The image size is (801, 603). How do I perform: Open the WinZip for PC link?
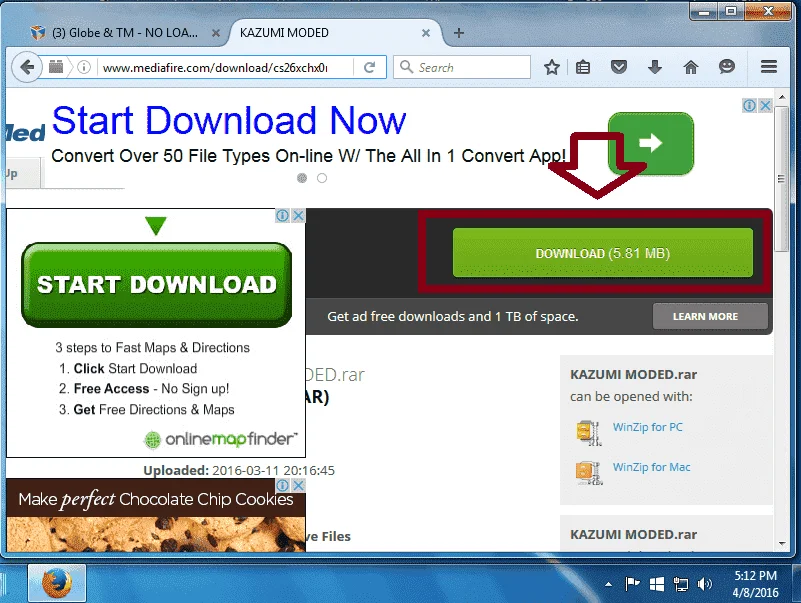(647, 427)
